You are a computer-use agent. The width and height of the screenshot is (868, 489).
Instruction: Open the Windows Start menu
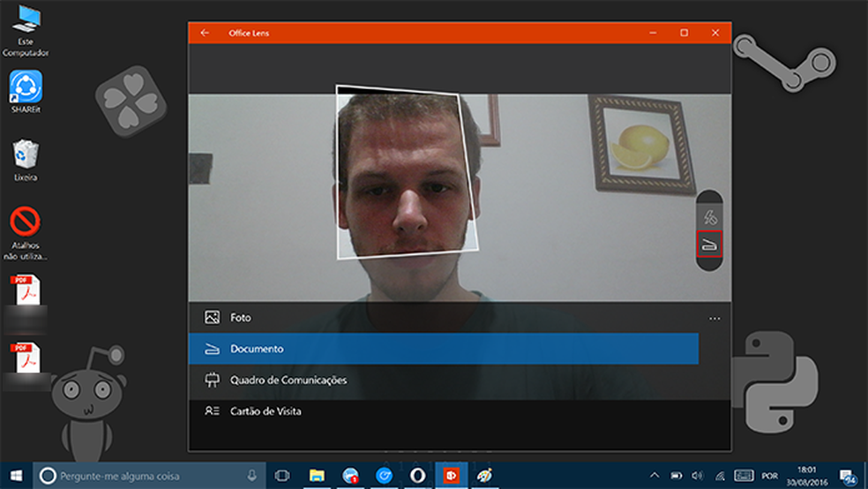pyautogui.click(x=16, y=476)
